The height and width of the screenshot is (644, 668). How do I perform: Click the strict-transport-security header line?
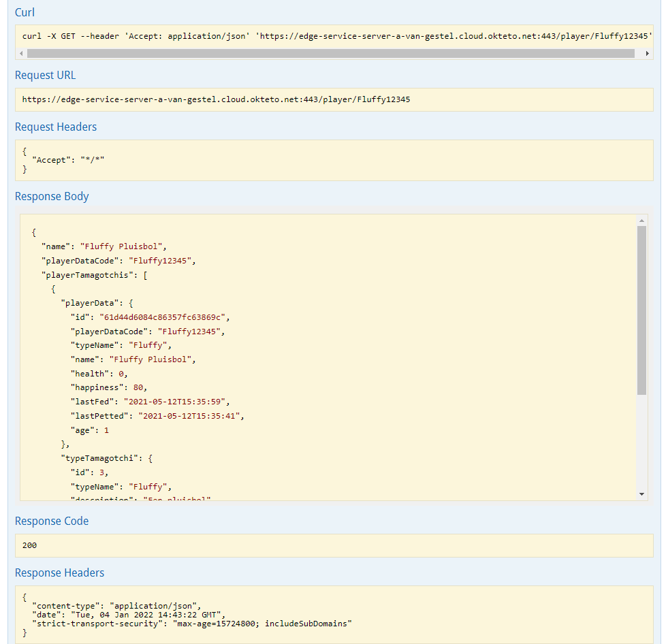[192, 624]
